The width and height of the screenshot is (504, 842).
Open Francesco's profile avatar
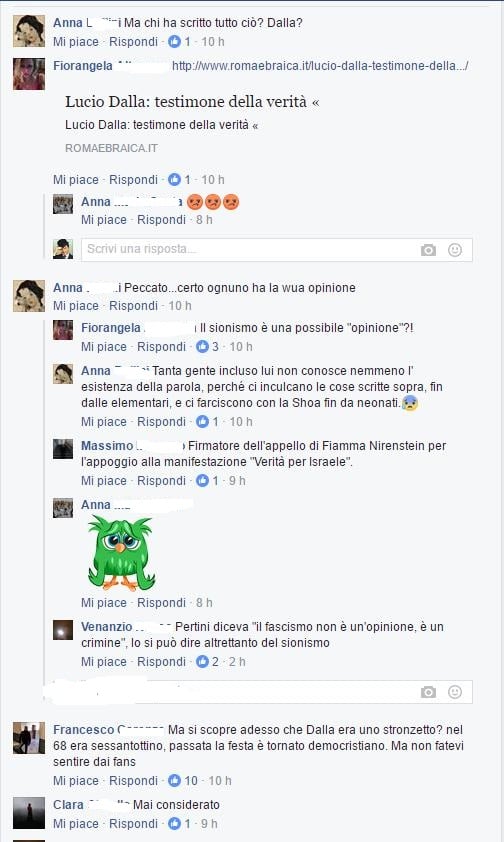click(x=29, y=738)
